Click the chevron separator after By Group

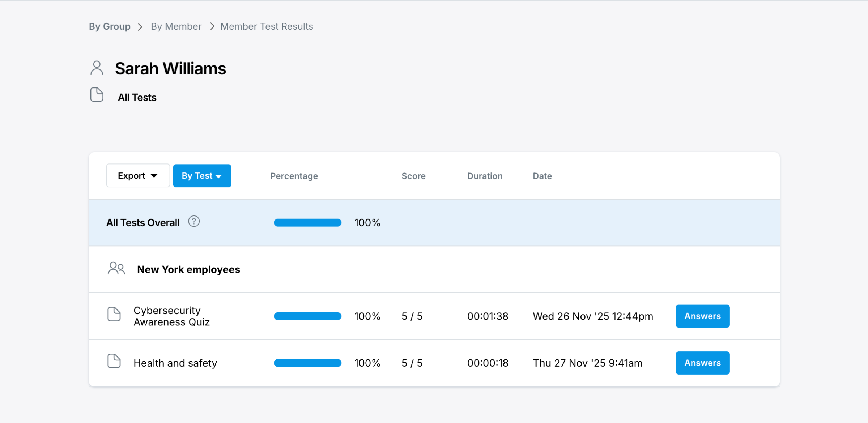[x=140, y=26]
